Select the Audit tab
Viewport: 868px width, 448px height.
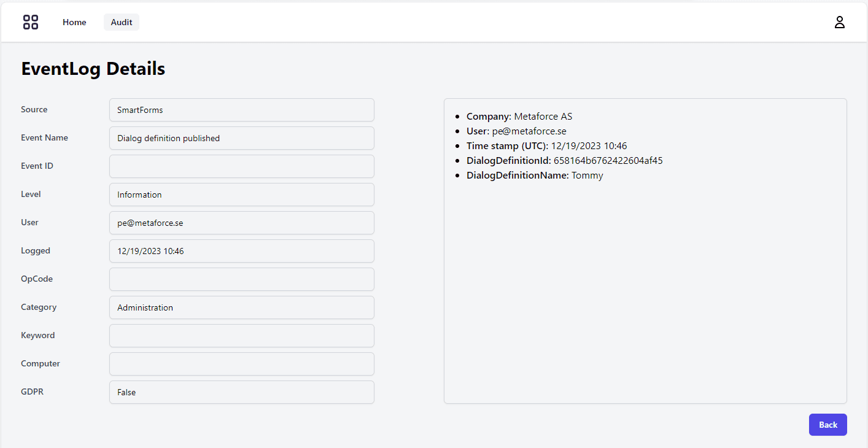coord(121,21)
